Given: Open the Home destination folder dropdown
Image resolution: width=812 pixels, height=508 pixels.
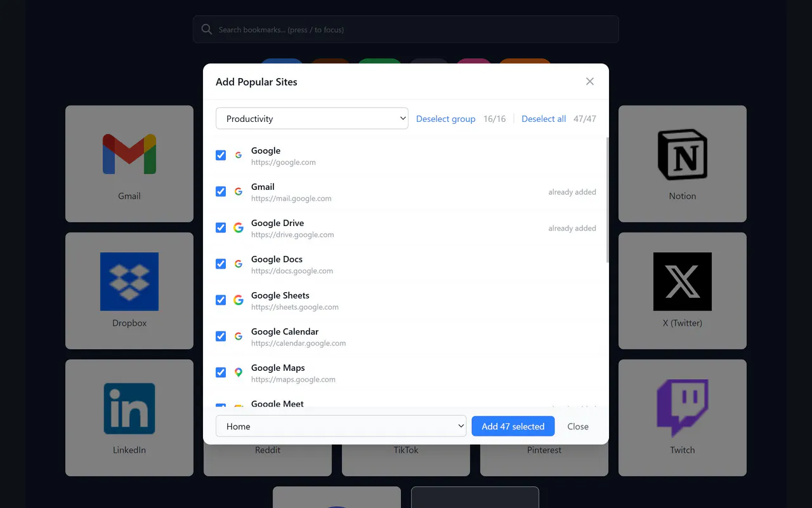Looking at the screenshot, I should (341, 426).
